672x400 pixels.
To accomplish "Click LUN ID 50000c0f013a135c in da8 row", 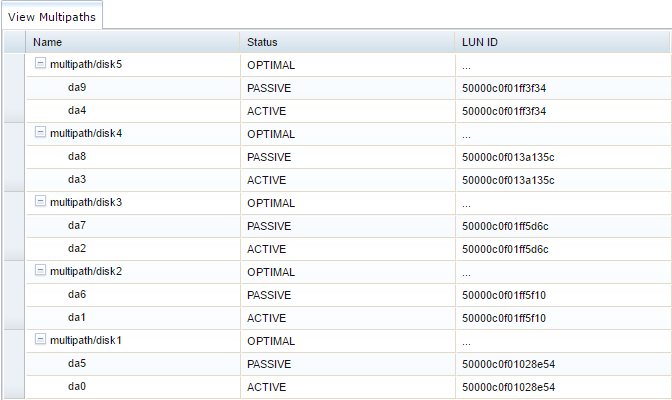I will 508,157.
